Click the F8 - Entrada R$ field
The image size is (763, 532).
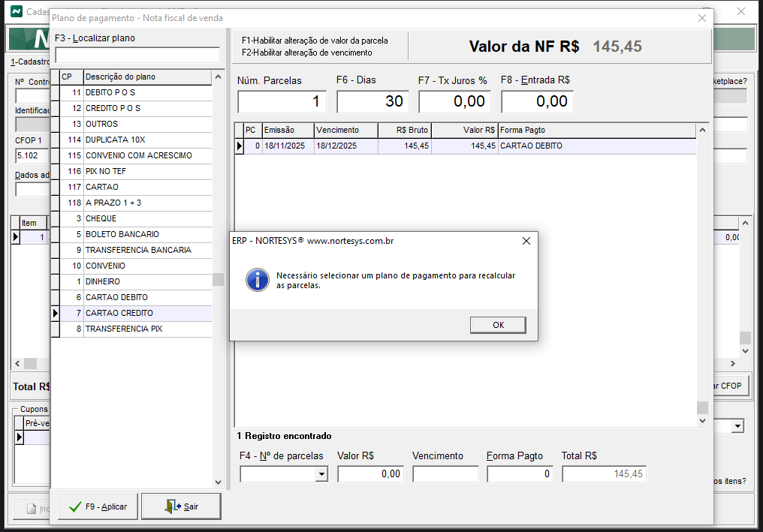pos(537,101)
